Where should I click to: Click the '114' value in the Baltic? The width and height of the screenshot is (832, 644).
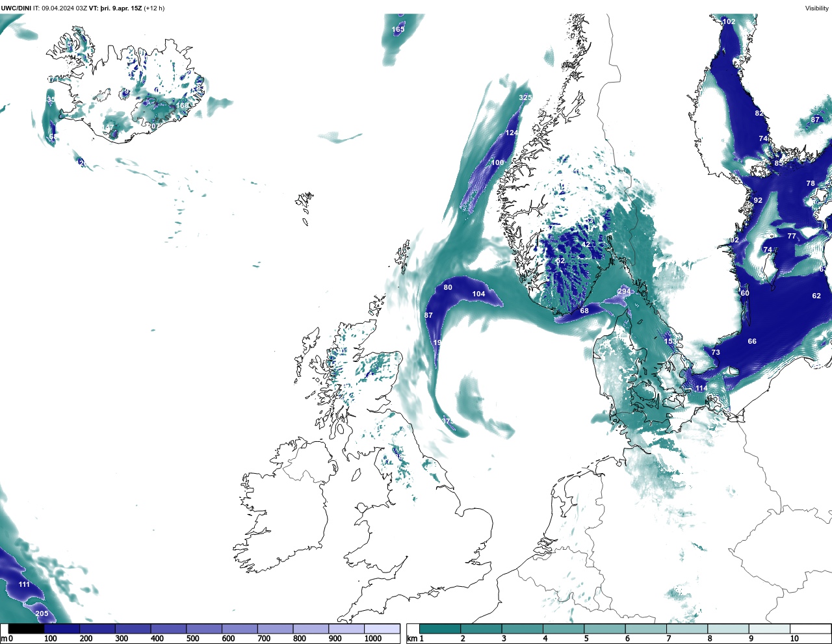pyautogui.click(x=701, y=388)
